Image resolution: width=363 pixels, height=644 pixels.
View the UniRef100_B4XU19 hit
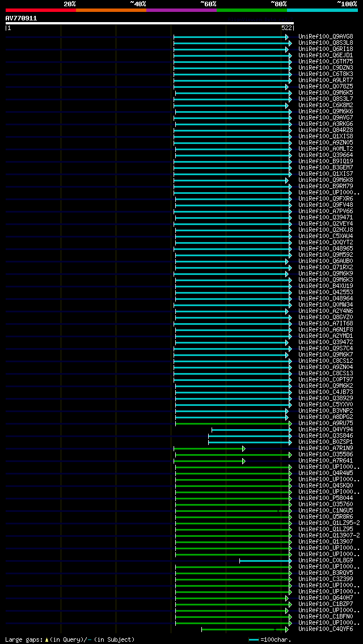tap(326, 286)
